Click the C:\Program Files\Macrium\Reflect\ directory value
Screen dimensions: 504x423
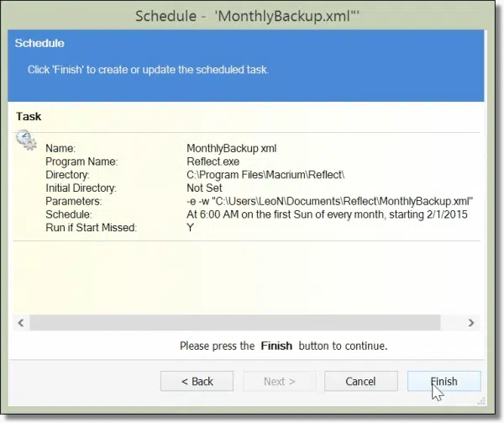(x=265, y=175)
